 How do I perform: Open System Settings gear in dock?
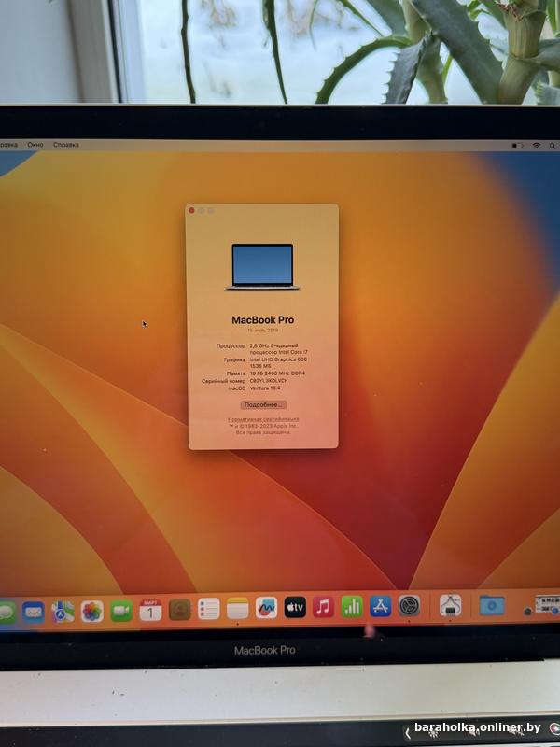coord(409,606)
